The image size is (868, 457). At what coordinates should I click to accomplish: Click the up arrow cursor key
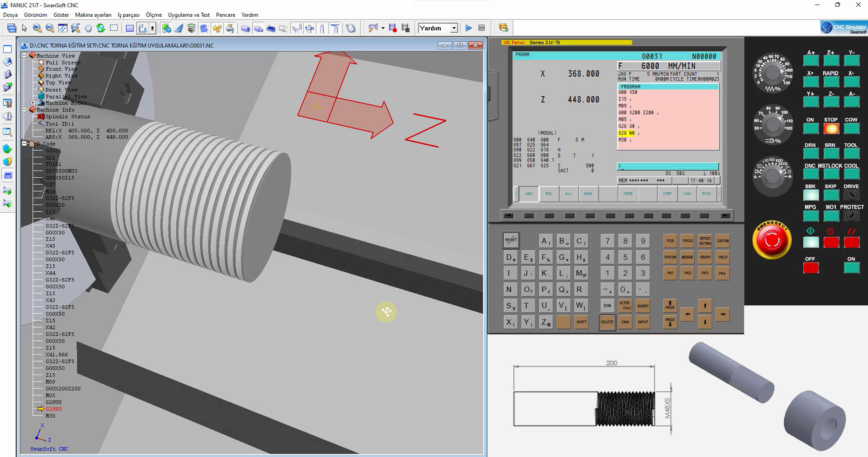(x=705, y=306)
